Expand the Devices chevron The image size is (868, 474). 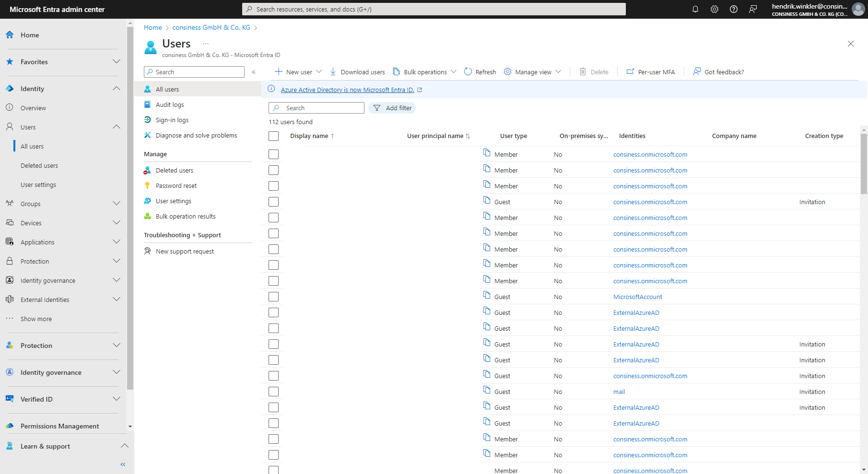click(x=117, y=222)
